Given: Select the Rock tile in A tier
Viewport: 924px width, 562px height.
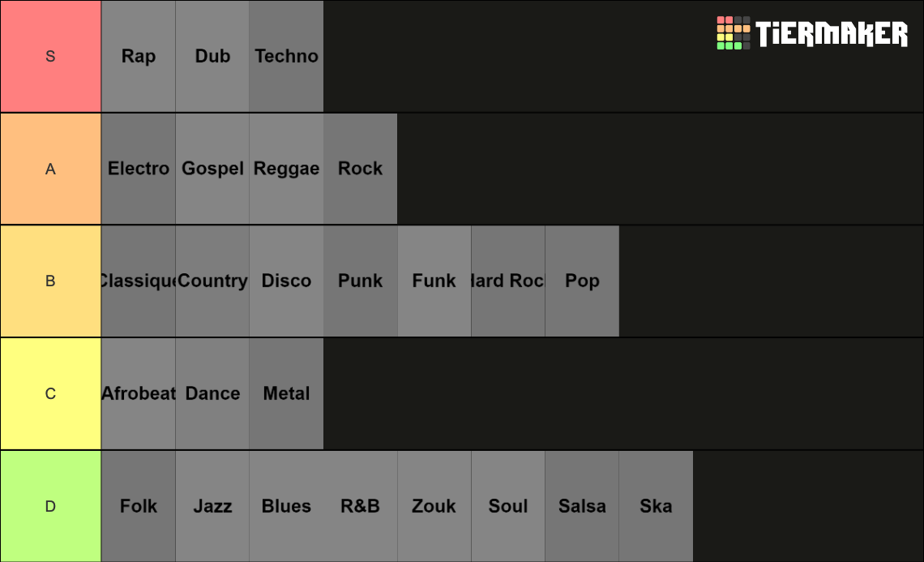Looking at the screenshot, I should point(361,169).
